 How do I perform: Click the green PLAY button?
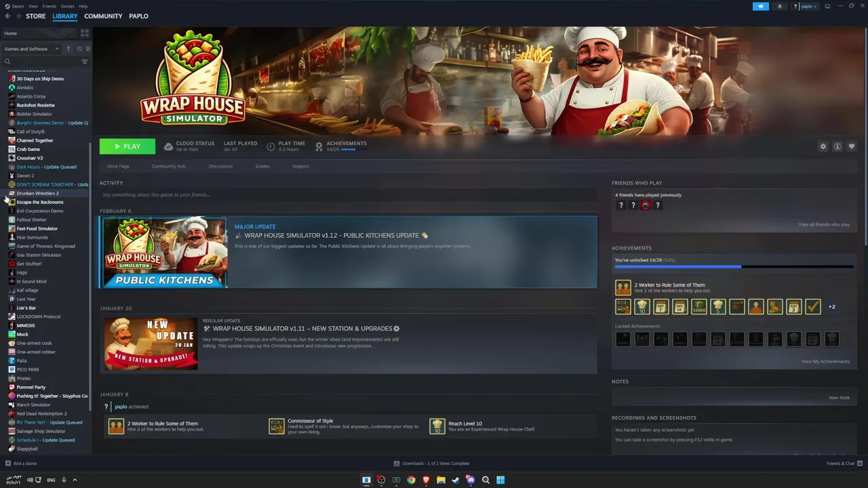tap(127, 146)
